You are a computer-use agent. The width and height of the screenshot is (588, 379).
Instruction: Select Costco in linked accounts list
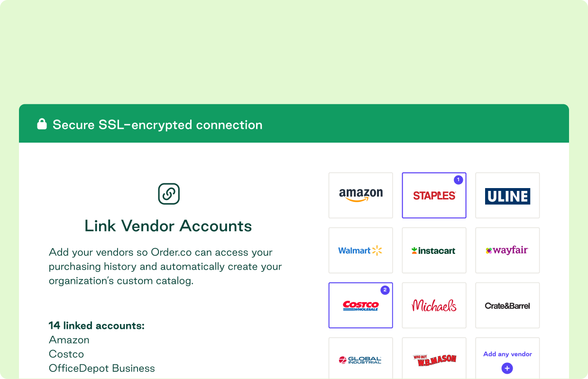coord(66,354)
